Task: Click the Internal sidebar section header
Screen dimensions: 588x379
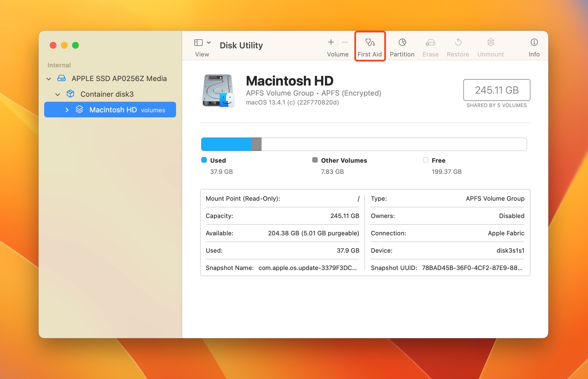Action: pyautogui.click(x=59, y=65)
